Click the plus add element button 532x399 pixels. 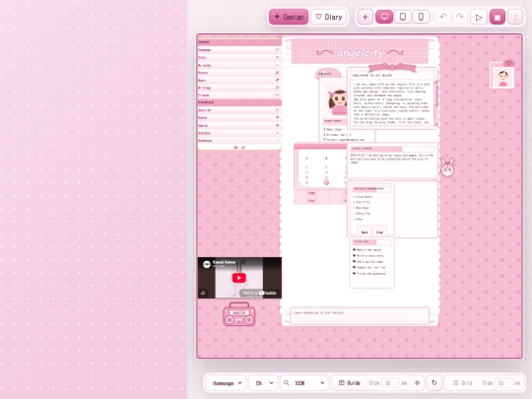[366, 17]
